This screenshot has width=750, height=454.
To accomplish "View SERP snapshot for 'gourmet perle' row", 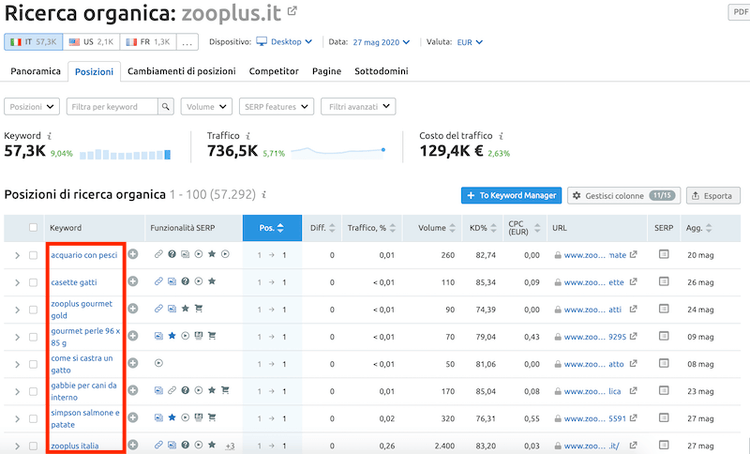I will tap(663, 336).
